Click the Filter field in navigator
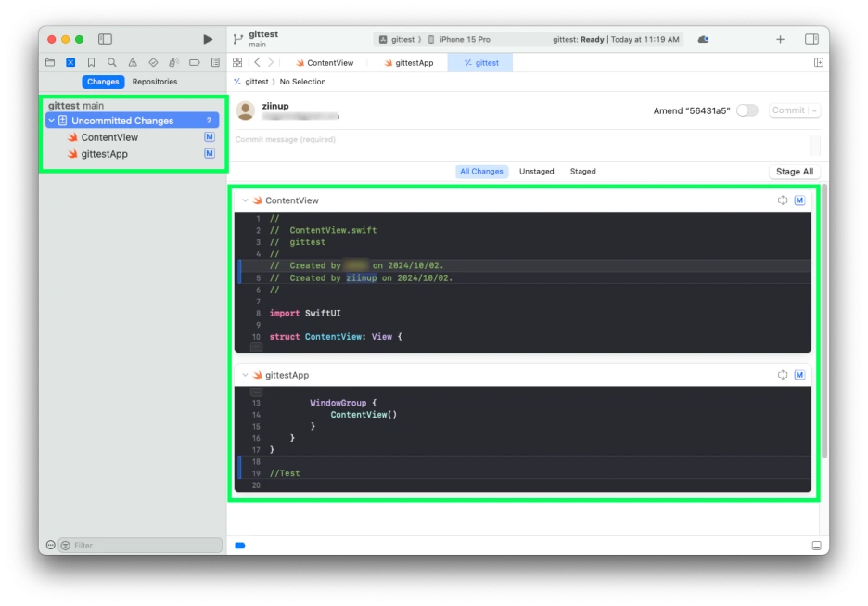Viewport: 868px width, 606px height. pos(141,545)
